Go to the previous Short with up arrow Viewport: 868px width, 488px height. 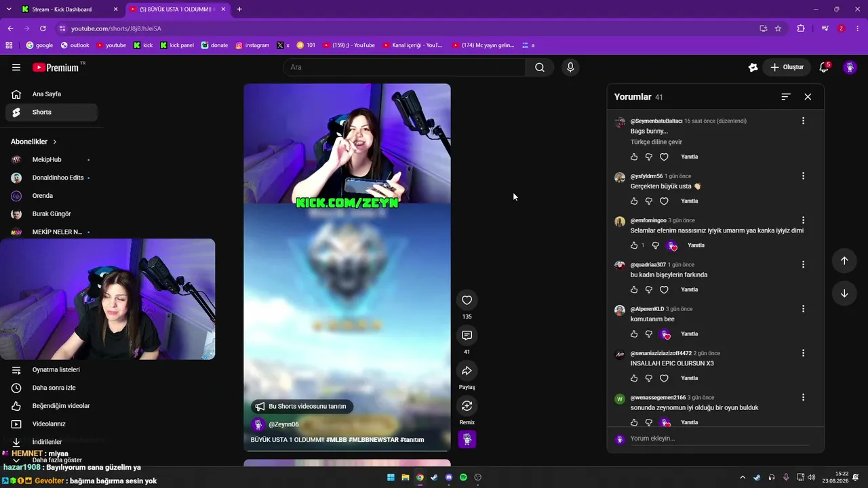point(844,261)
